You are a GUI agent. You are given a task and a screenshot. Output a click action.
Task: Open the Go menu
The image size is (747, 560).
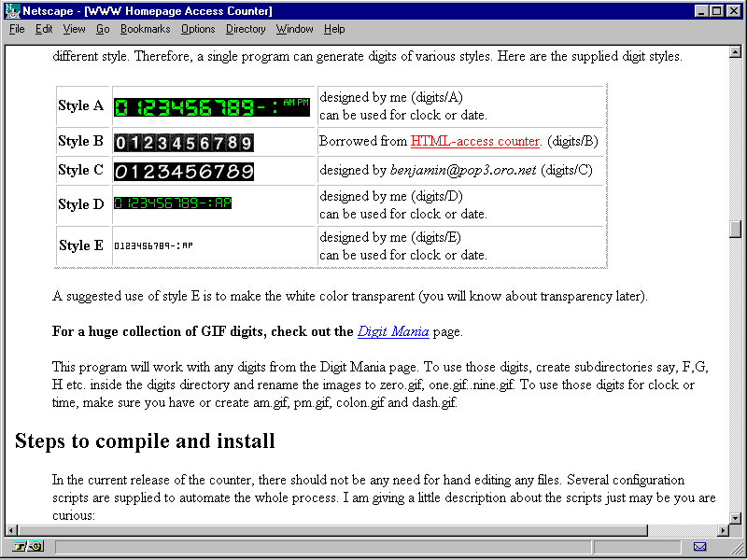(103, 29)
